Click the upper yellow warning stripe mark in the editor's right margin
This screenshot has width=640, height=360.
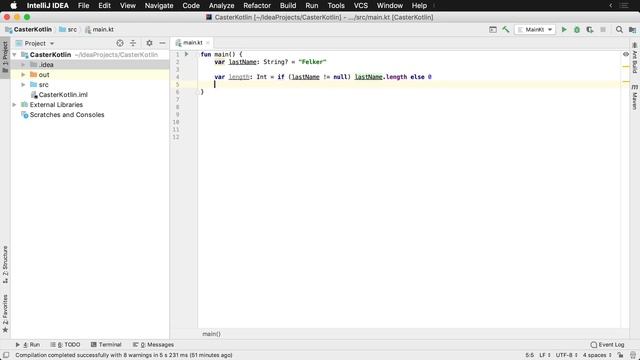[626, 66]
